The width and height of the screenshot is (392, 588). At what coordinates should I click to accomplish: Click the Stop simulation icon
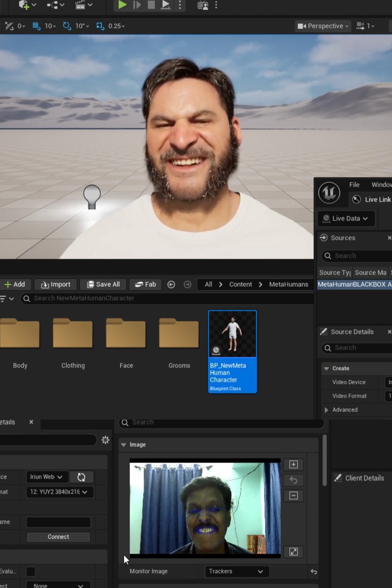pyautogui.click(x=151, y=5)
